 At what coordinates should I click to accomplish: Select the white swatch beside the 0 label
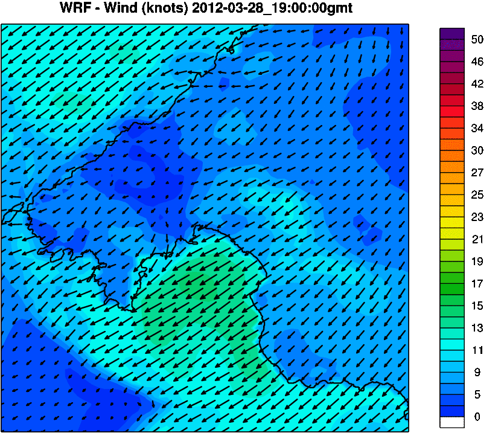[452, 422]
